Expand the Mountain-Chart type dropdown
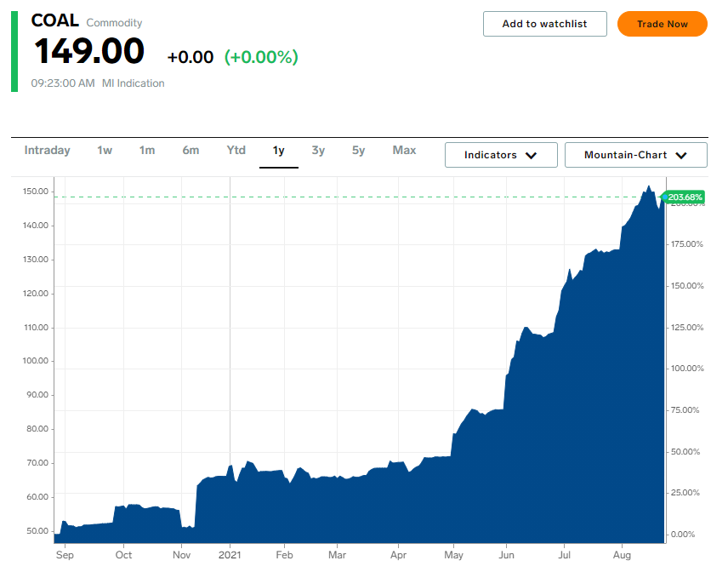The width and height of the screenshot is (728, 572). (x=635, y=155)
